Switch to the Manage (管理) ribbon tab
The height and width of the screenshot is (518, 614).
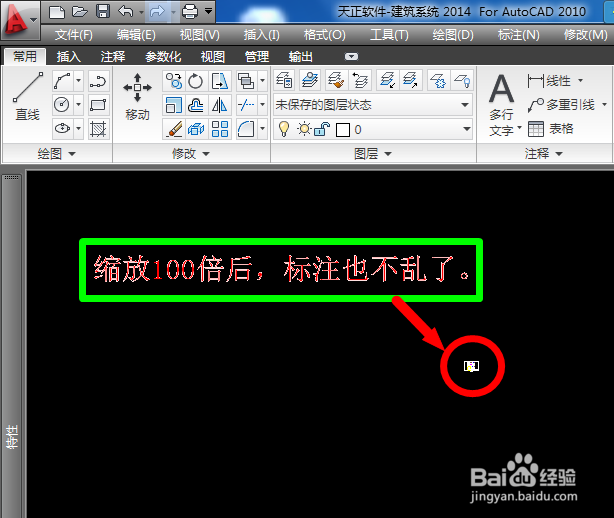click(x=257, y=57)
